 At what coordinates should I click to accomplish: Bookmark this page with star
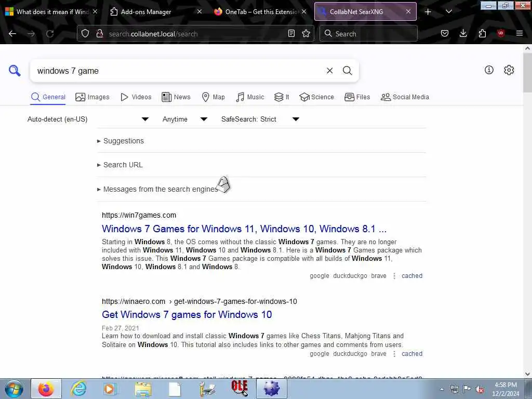pyautogui.click(x=306, y=34)
